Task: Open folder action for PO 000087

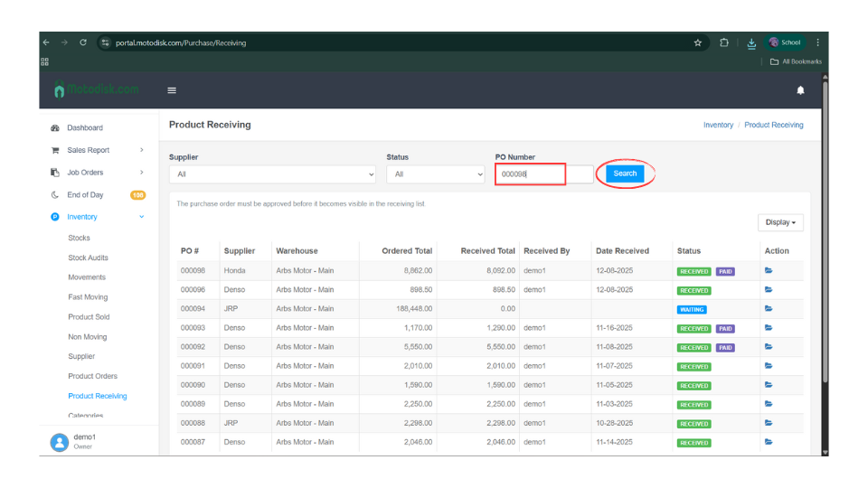Action: (769, 442)
